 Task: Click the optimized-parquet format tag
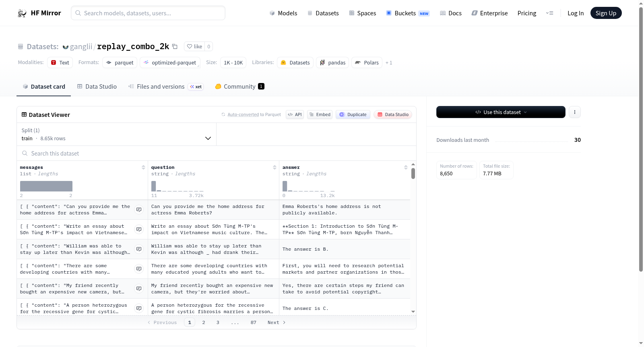170,62
